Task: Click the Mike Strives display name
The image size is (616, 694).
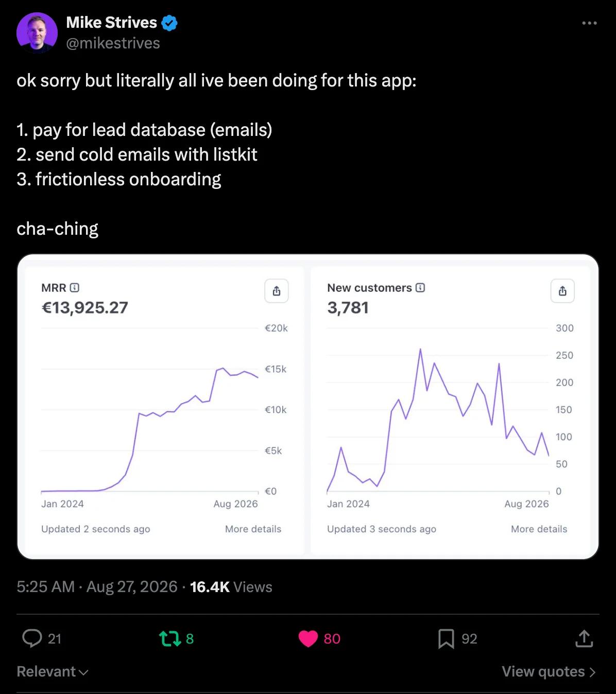Action: pyautogui.click(x=112, y=23)
